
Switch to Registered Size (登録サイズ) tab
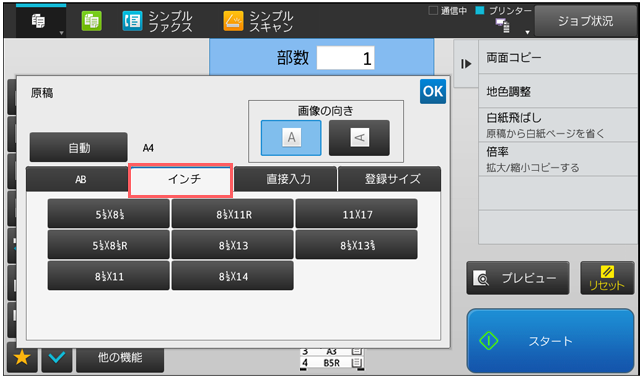[x=389, y=179]
